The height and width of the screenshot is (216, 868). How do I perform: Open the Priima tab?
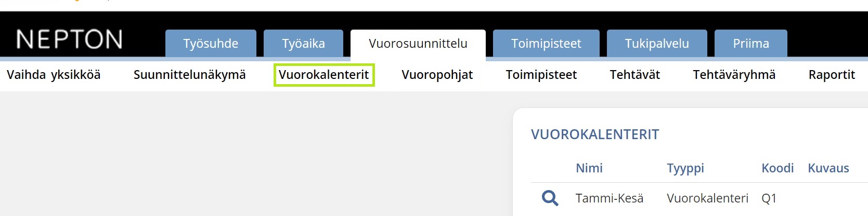point(750,44)
